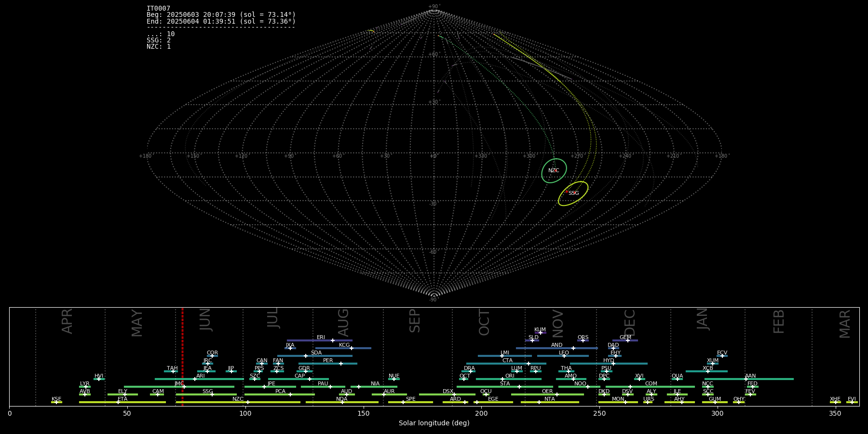The width and height of the screenshot is (868, 434).
Task: Click the DEC month label
Action: (x=630, y=322)
